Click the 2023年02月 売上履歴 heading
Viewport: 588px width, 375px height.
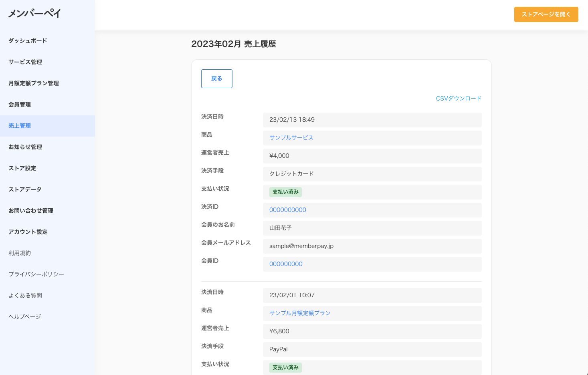tap(234, 44)
